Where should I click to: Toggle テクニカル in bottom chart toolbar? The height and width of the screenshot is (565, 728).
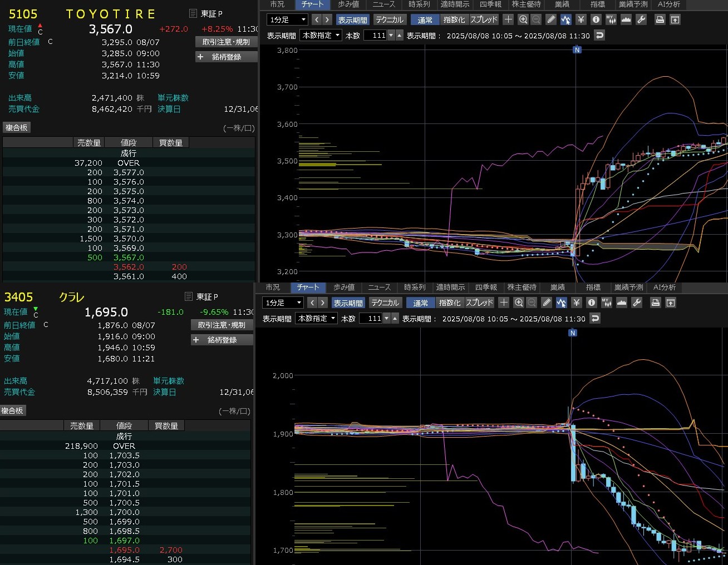click(x=385, y=303)
